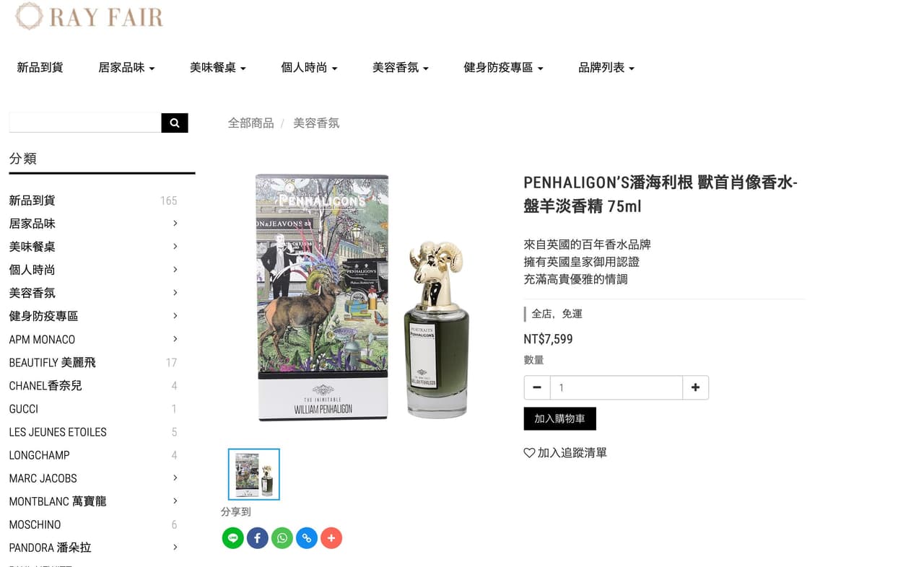Viewport: 924px width, 567px height.
Task: Copy link using blue chain icon
Action: (x=306, y=538)
